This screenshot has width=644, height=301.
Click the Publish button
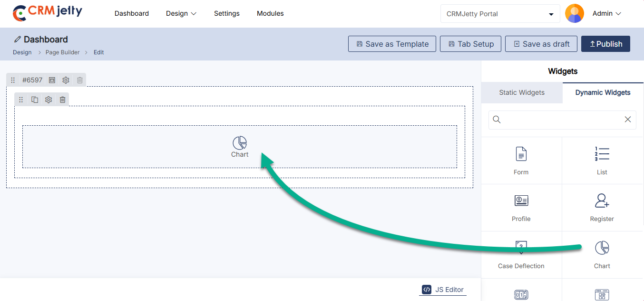pos(605,44)
